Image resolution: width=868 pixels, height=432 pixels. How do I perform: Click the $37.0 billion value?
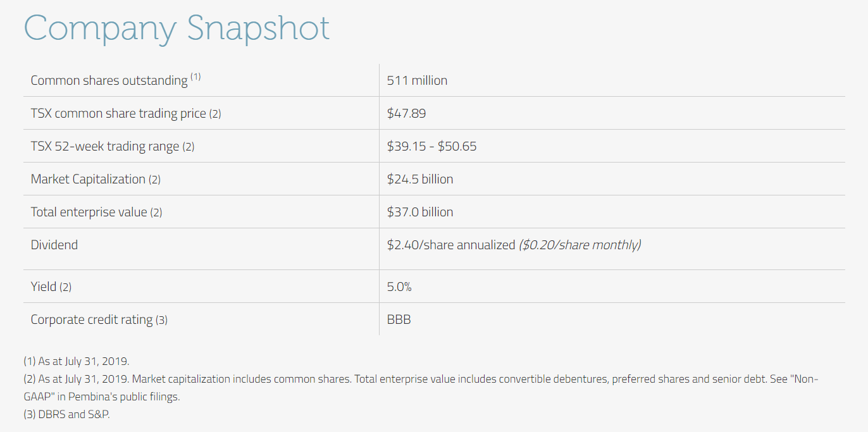click(420, 213)
